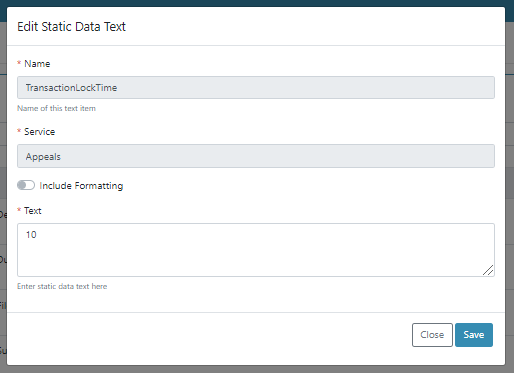
Task: Click the Text area containing 10
Action: point(256,250)
